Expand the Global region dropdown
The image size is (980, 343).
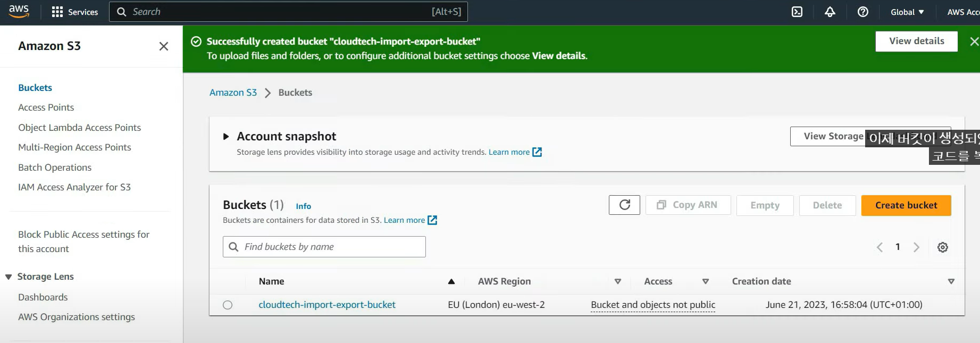tap(907, 12)
